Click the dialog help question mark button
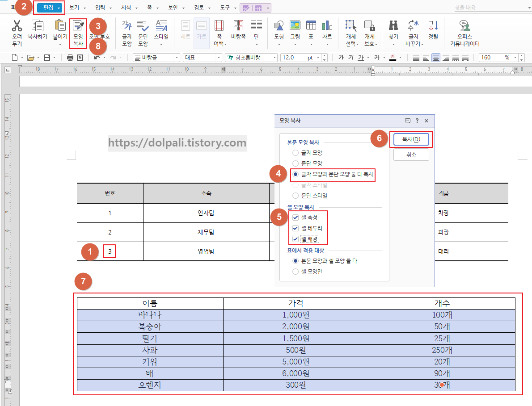 click(x=417, y=121)
